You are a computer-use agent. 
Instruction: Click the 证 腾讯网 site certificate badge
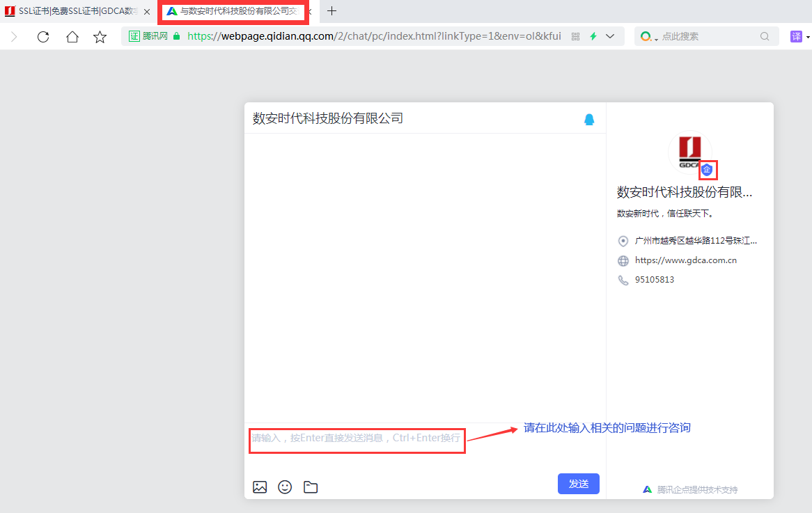tap(148, 36)
